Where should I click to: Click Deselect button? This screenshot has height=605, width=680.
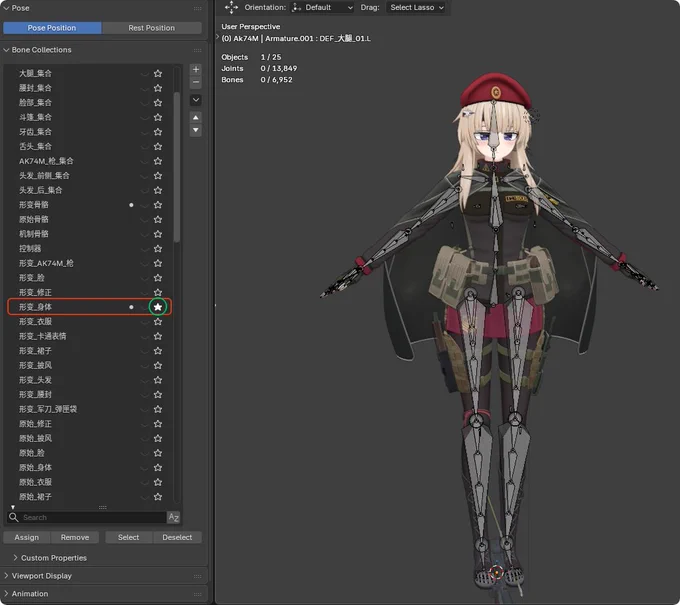pos(177,537)
